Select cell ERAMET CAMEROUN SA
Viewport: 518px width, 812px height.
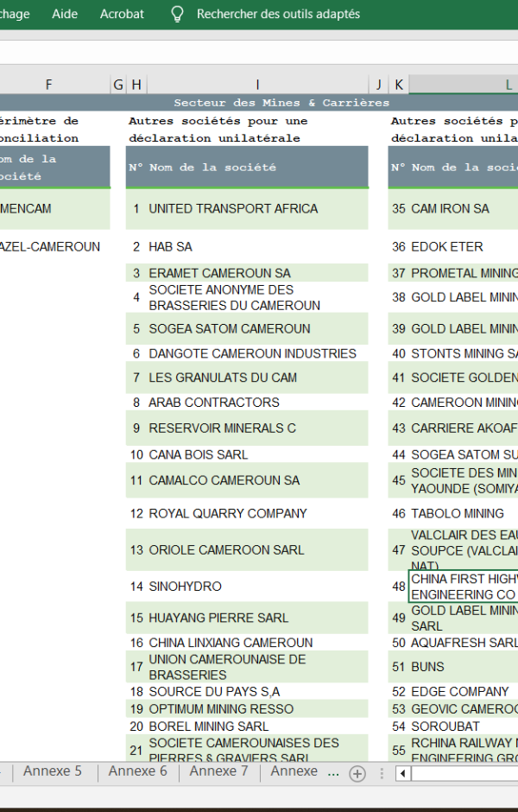click(258, 273)
